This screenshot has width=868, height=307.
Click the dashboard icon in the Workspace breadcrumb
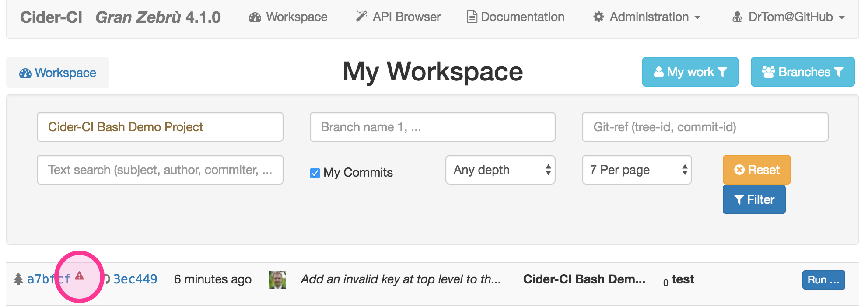[x=25, y=73]
